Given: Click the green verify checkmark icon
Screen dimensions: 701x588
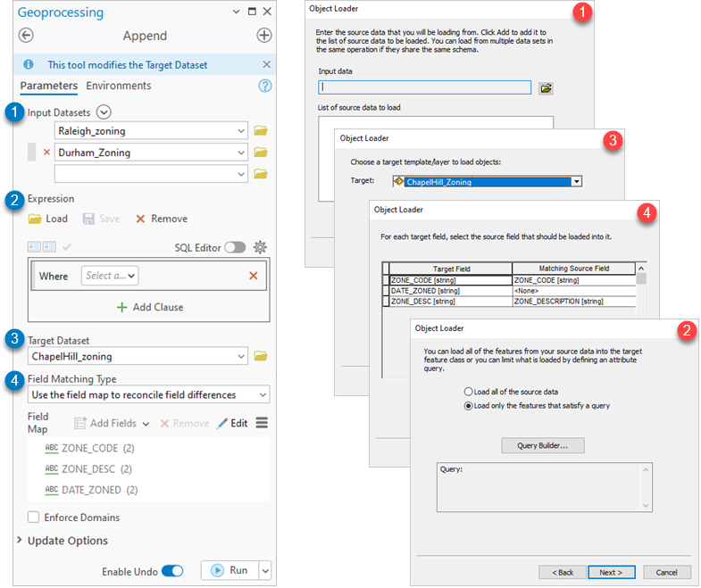Looking at the screenshot, I should (67, 246).
